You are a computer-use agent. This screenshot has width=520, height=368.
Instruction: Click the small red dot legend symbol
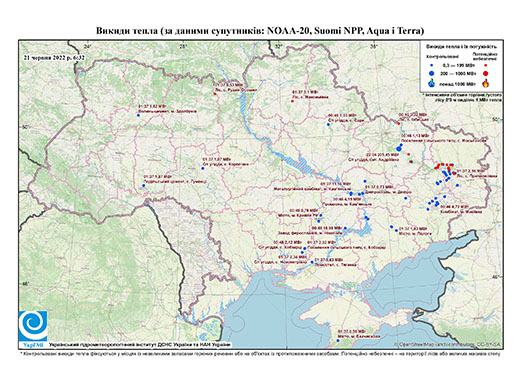[486, 65]
